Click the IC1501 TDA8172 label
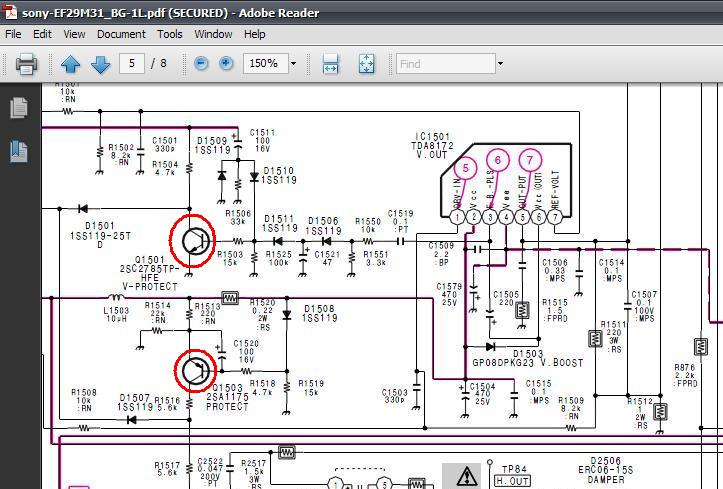Image resolution: width=723 pixels, height=489 pixels. (432, 146)
